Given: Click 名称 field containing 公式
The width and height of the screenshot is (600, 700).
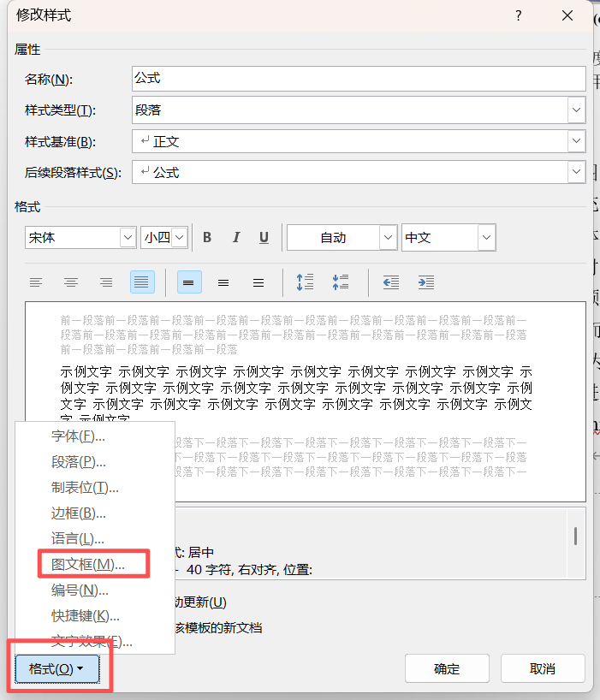Looking at the screenshot, I should (x=359, y=79).
